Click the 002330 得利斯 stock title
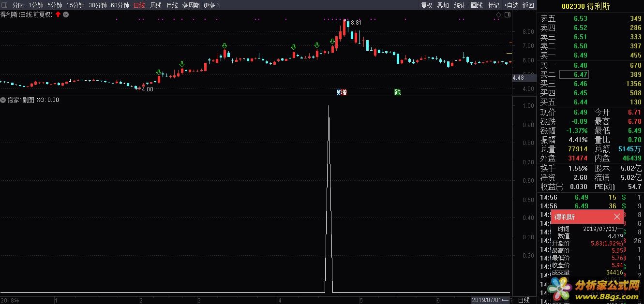 pyautogui.click(x=586, y=6)
